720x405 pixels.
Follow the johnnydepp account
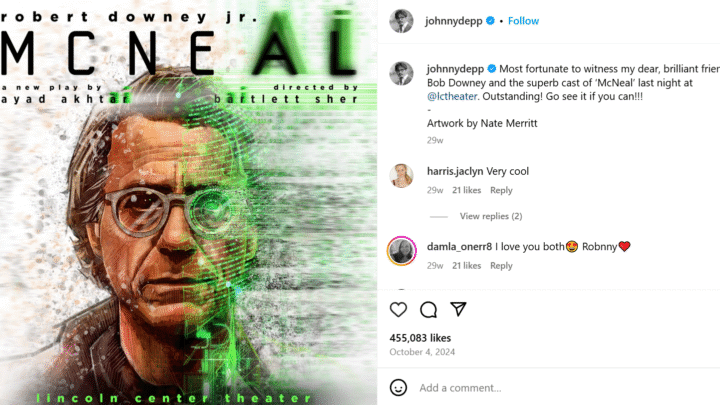tap(523, 21)
